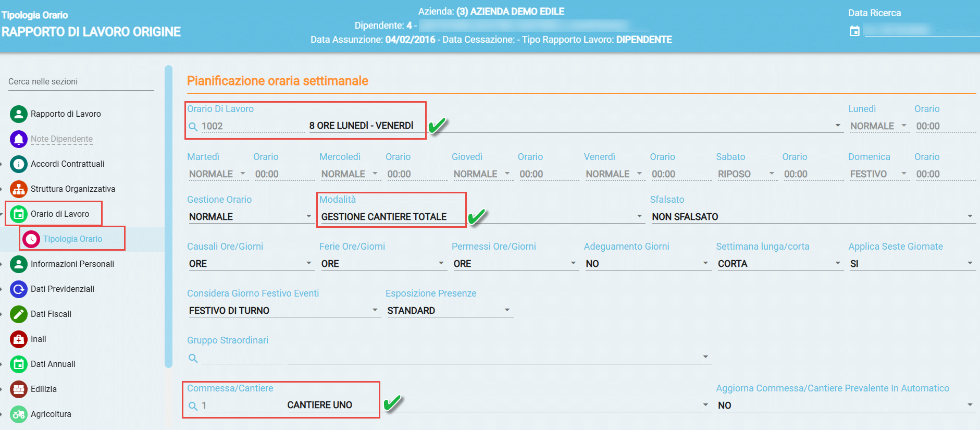This screenshot has height=430, width=980.
Task: Select the Agricoltura tractor icon
Action: pyautogui.click(x=19, y=414)
